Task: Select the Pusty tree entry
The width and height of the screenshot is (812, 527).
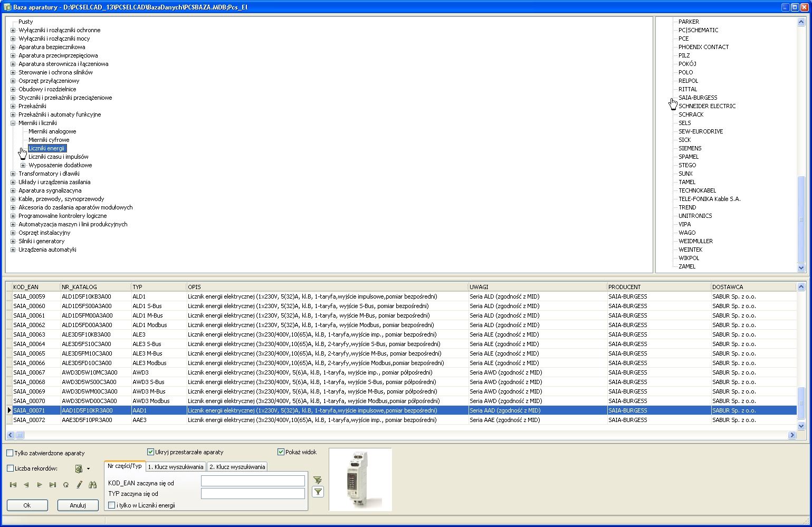Action: pyautogui.click(x=26, y=22)
